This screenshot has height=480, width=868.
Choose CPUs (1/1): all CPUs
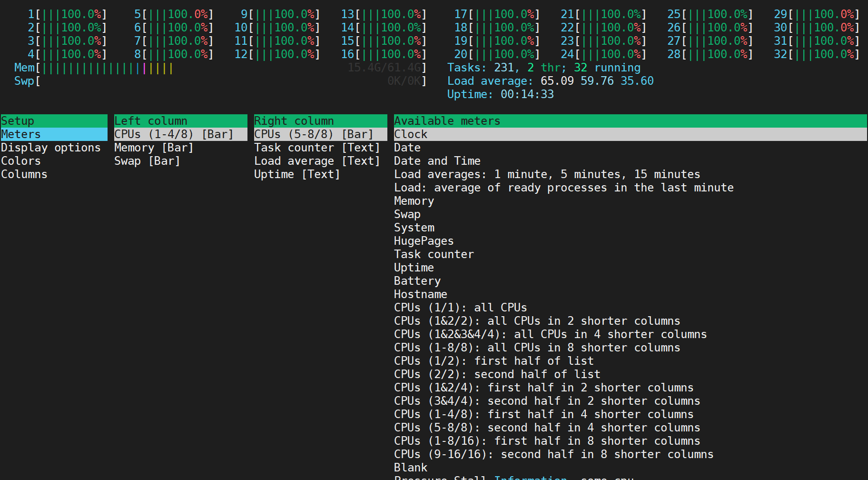pos(461,308)
